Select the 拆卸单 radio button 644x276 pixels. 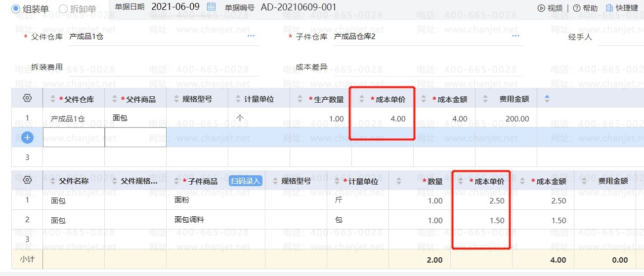[x=63, y=8]
